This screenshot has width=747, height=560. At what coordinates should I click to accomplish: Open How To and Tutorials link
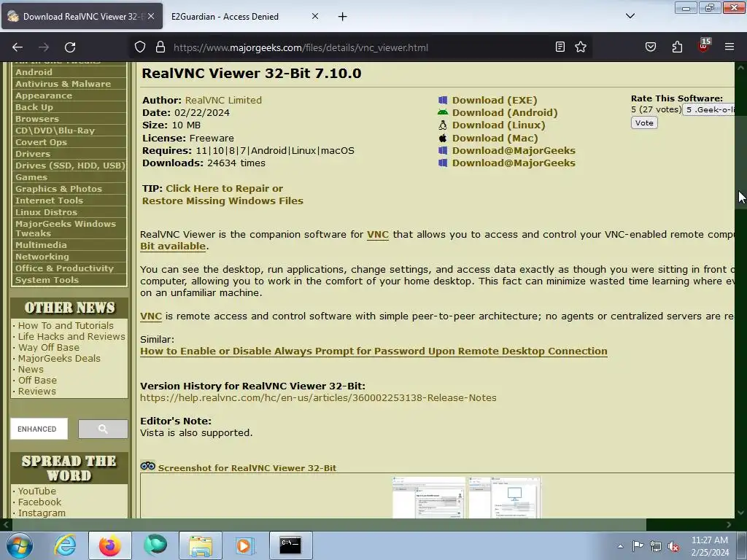tap(66, 326)
